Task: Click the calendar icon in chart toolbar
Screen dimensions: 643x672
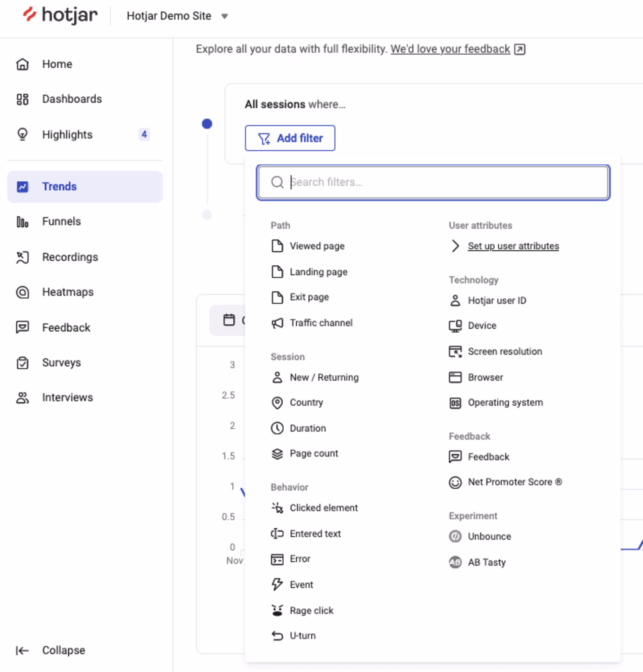Action: (229, 320)
